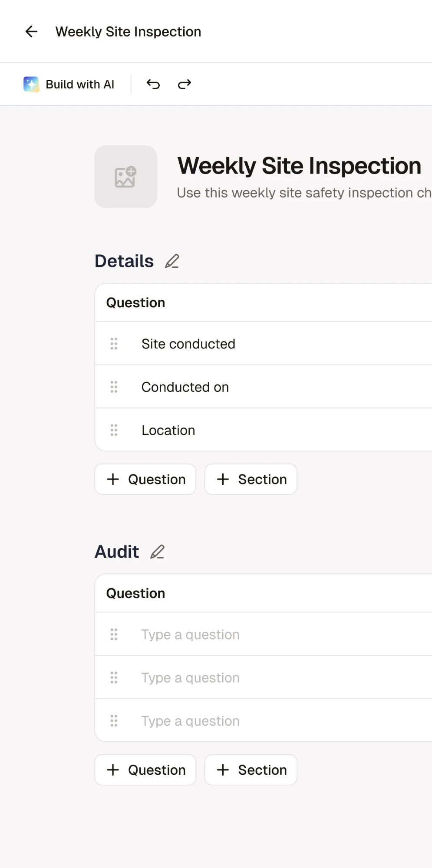Add a section below Audit

pos(251,770)
